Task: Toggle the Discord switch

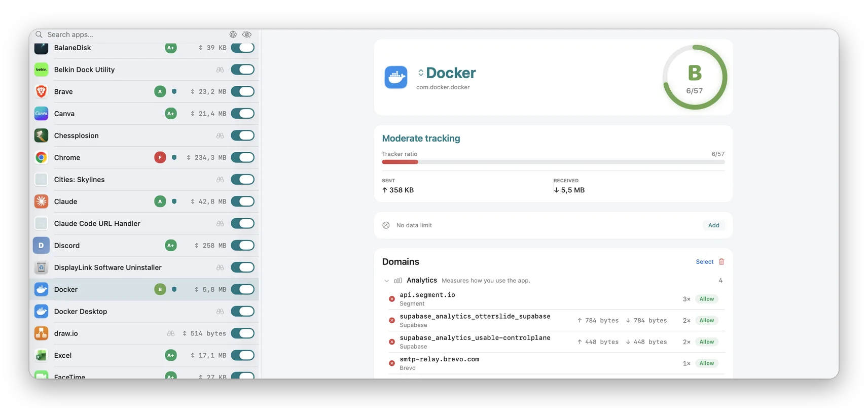Action: click(243, 246)
